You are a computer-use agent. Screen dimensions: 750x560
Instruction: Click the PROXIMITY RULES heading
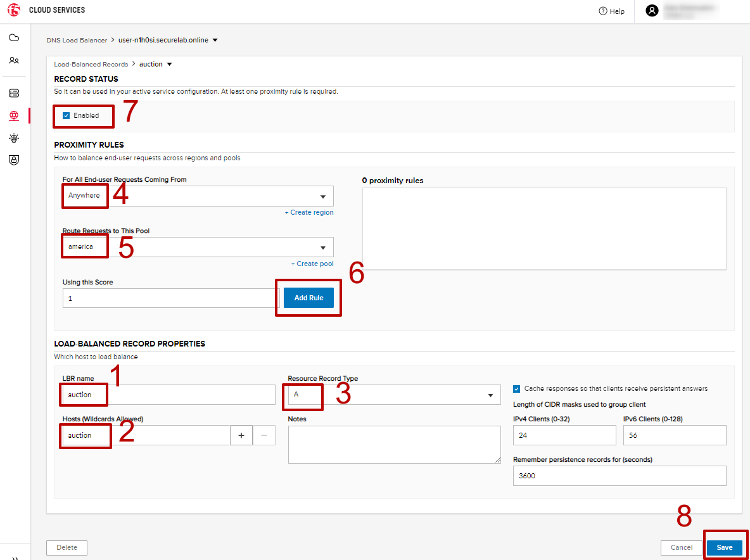click(x=89, y=145)
